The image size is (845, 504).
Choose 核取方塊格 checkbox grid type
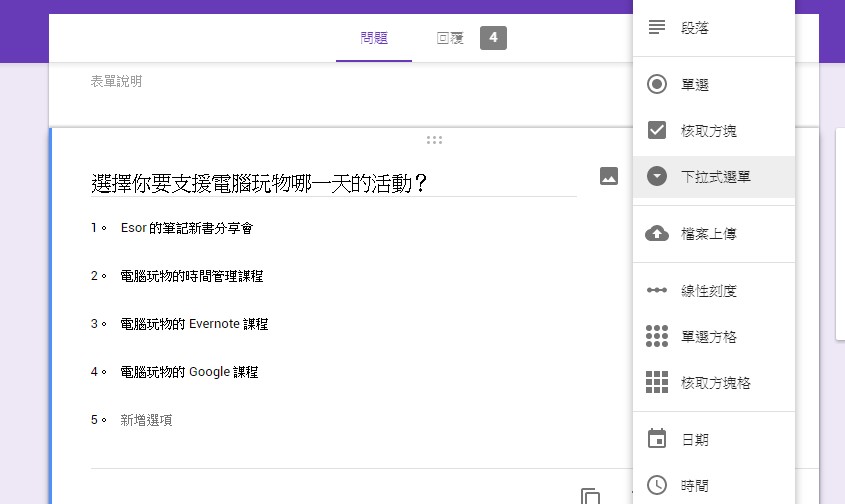click(x=714, y=383)
